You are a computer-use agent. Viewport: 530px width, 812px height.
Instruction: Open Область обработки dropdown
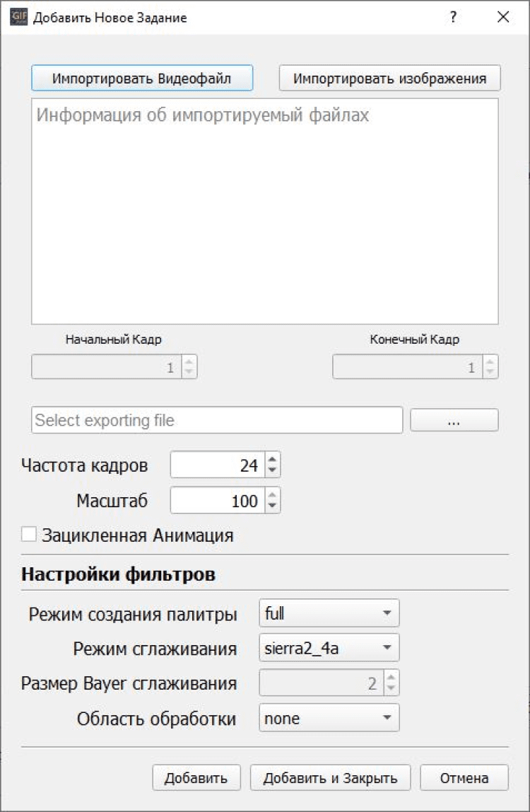coord(329,719)
